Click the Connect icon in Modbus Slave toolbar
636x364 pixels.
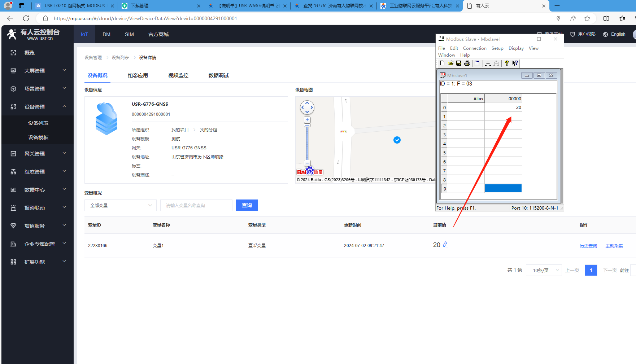tap(488, 63)
